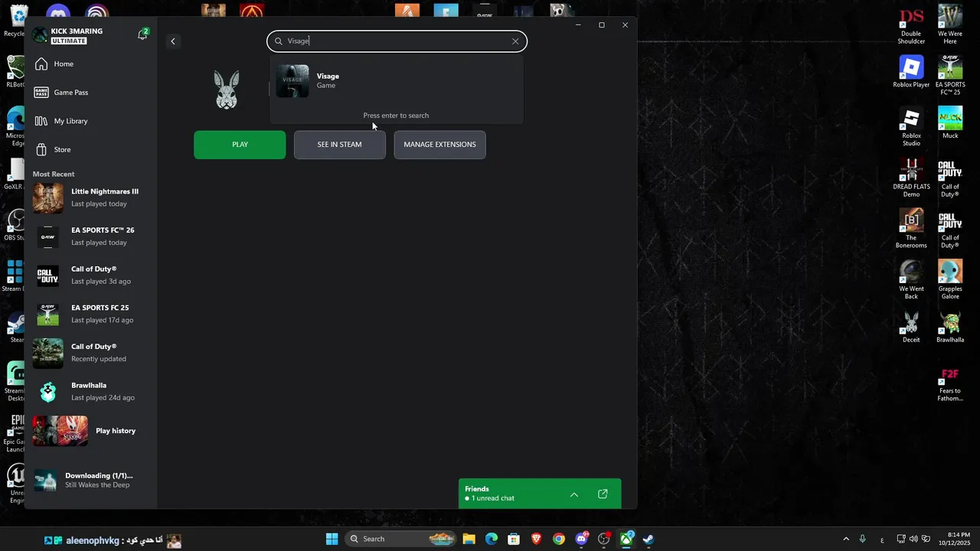This screenshot has width=980, height=551.
Task: Open the Store section
Action: point(90,149)
